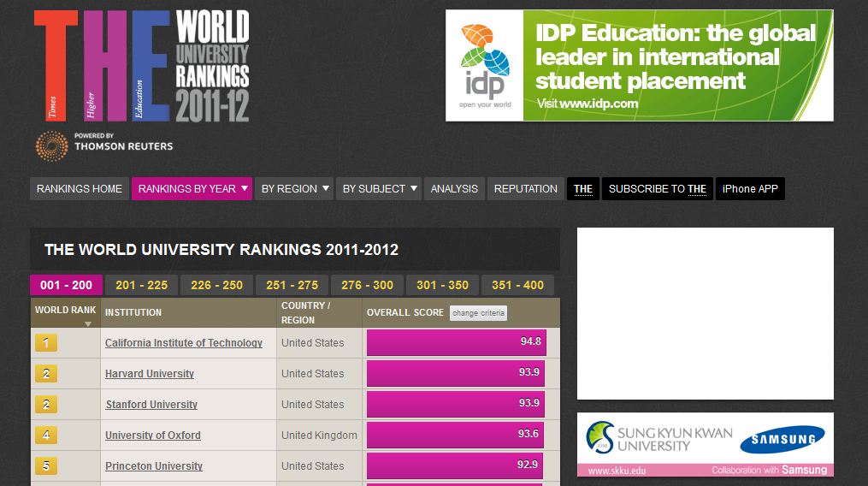
Task: Click the Samsung logo in the ad
Action: point(782,440)
